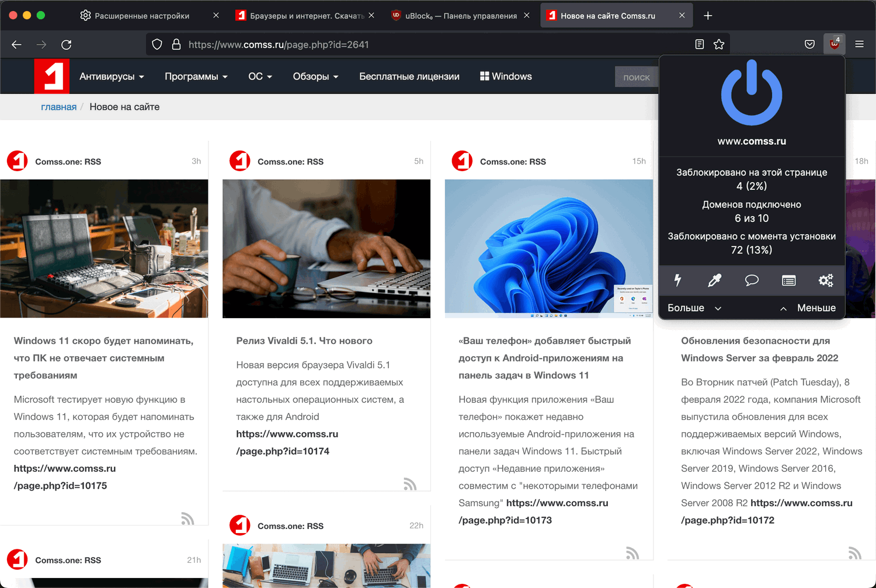This screenshot has height=588, width=876.
Task: Toggle reader view in address bar
Action: point(700,44)
